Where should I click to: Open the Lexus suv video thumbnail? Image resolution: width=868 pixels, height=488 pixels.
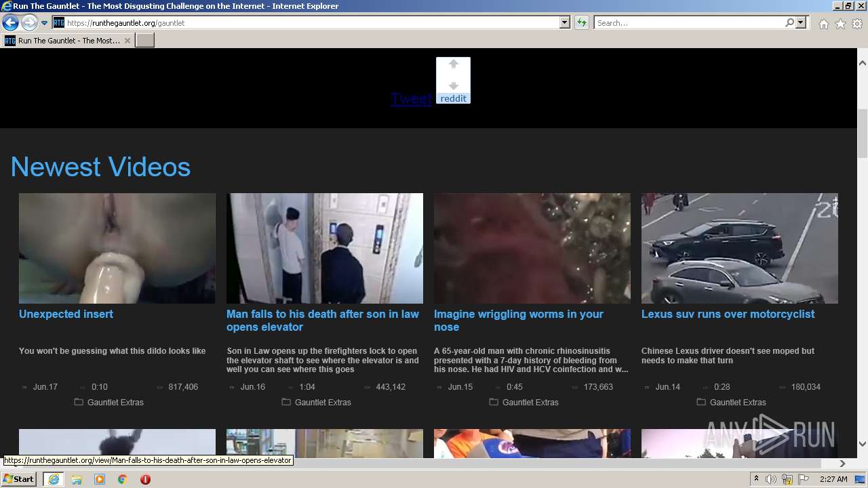click(x=740, y=248)
